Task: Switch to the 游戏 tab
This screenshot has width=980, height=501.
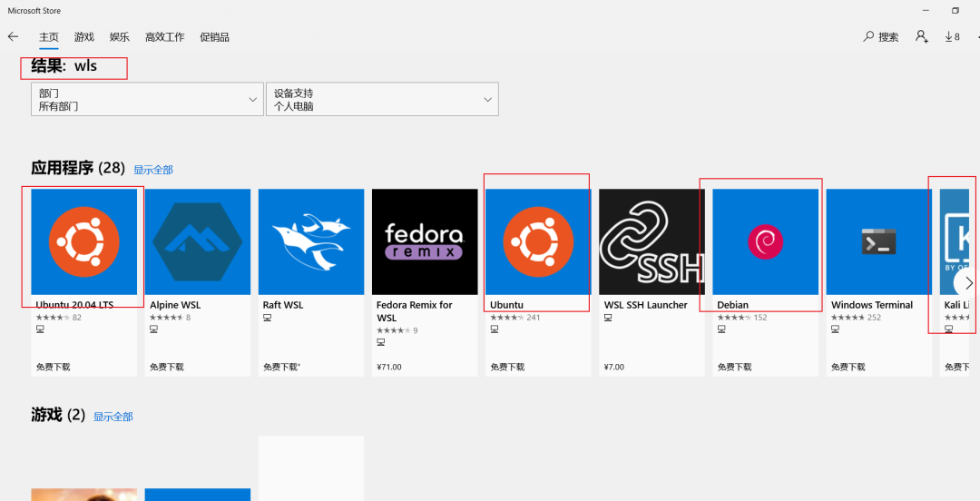Action: click(83, 37)
